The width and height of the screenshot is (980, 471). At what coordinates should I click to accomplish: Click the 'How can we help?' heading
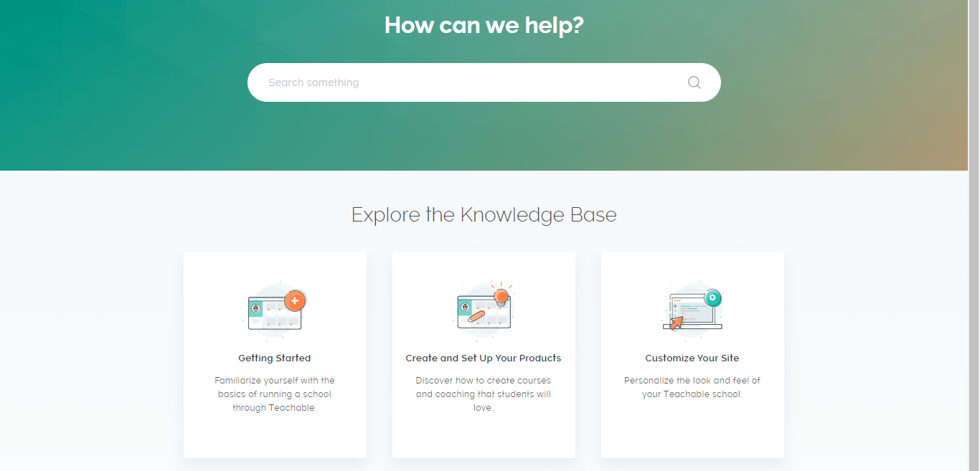point(484,25)
